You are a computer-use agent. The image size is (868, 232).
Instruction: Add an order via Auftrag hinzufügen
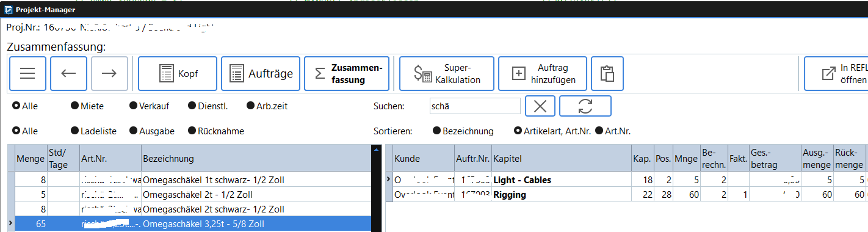(x=543, y=73)
